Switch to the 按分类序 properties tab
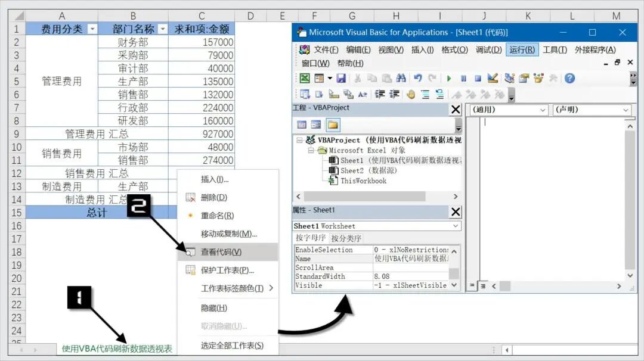644x361 pixels. [346, 238]
